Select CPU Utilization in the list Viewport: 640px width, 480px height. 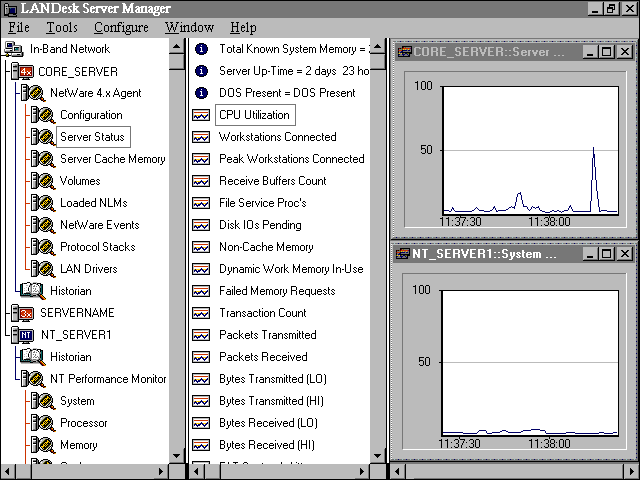255,115
